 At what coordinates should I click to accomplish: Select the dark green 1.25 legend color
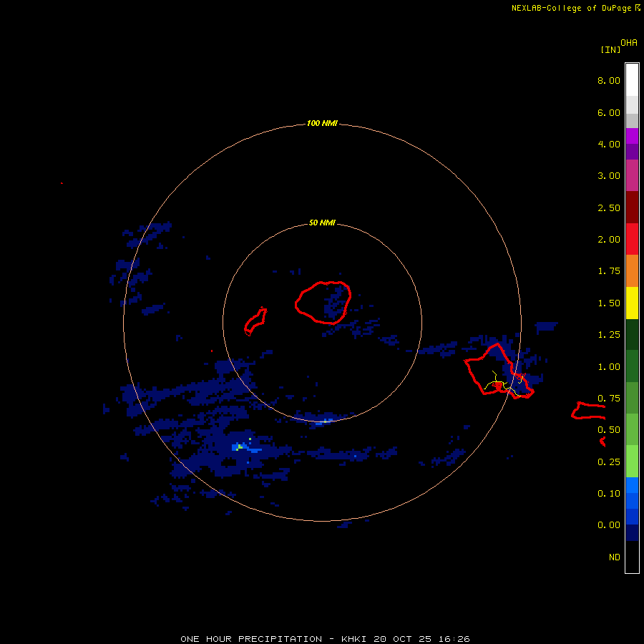click(632, 334)
